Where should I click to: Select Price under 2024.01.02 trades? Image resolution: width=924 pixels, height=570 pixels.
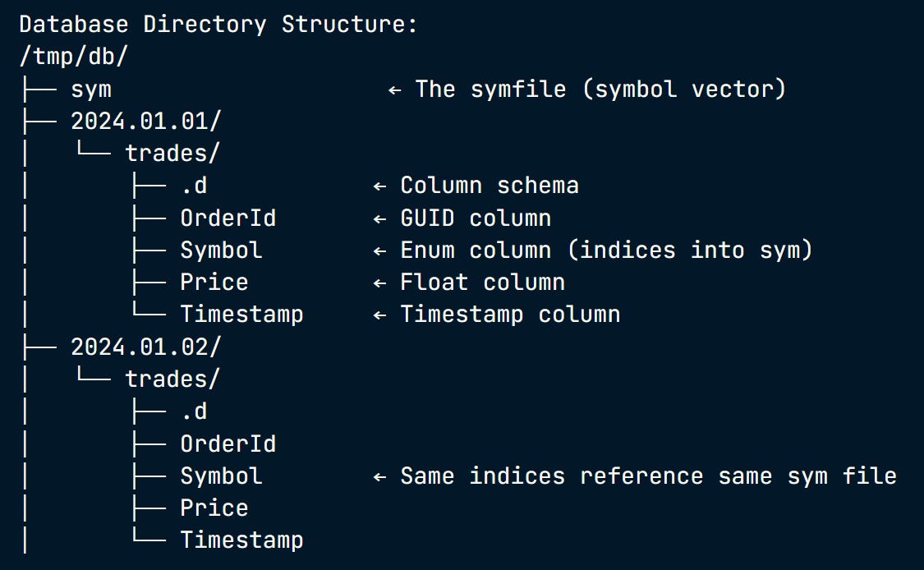point(214,508)
